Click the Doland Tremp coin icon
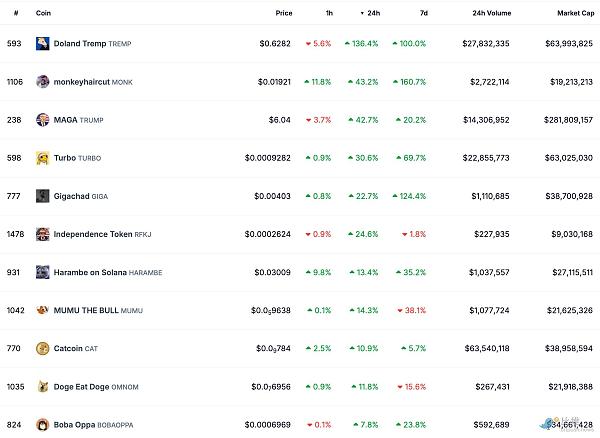 pos(42,44)
